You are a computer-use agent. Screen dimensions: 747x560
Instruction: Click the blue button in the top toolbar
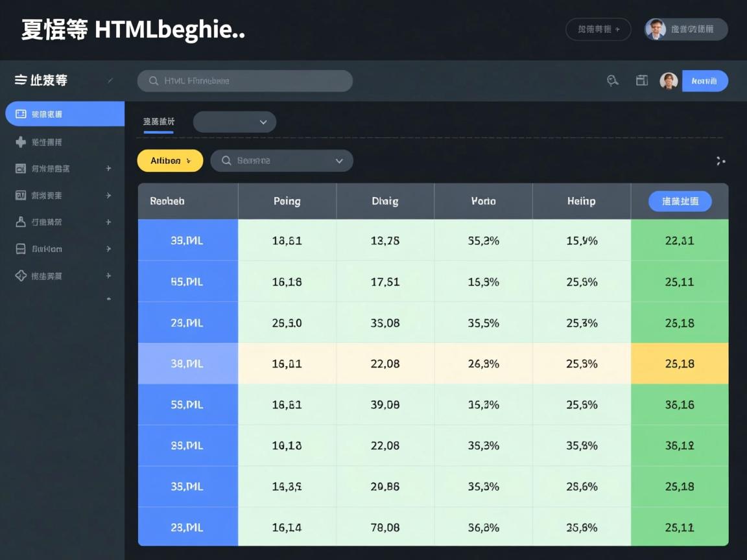(705, 81)
